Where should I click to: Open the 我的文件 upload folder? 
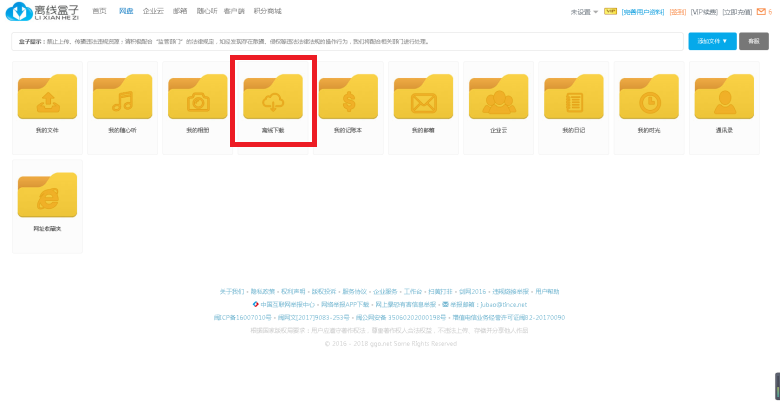click(47, 98)
